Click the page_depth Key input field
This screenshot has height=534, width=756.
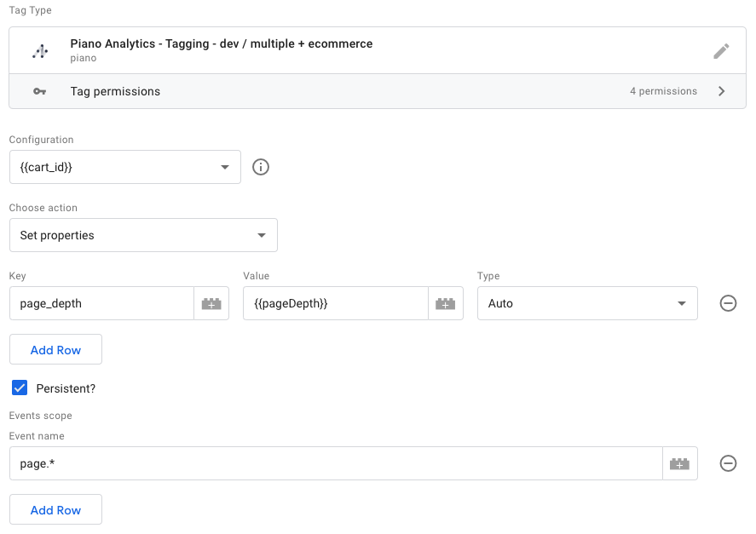(x=101, y=303)
